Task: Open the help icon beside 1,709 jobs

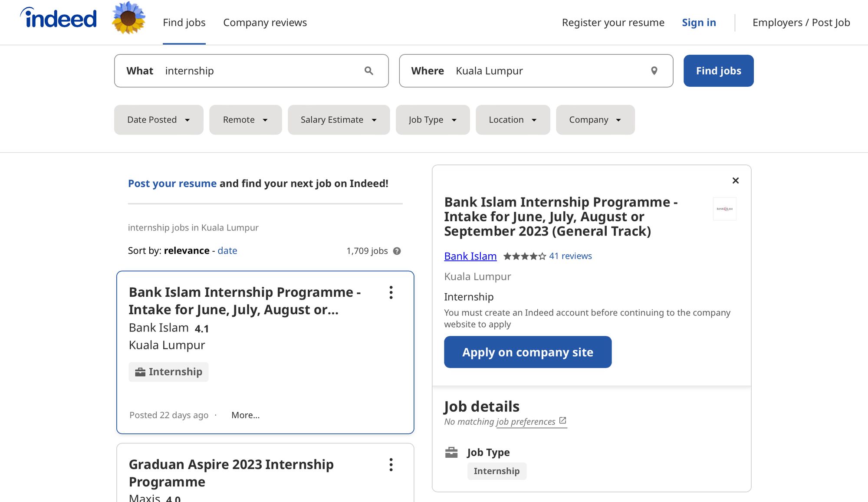Action: [x=397, y=251]
